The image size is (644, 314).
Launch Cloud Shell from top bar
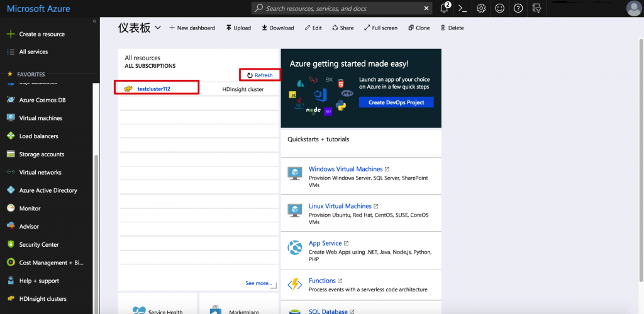pyautogui.click(x=462, y=8)
